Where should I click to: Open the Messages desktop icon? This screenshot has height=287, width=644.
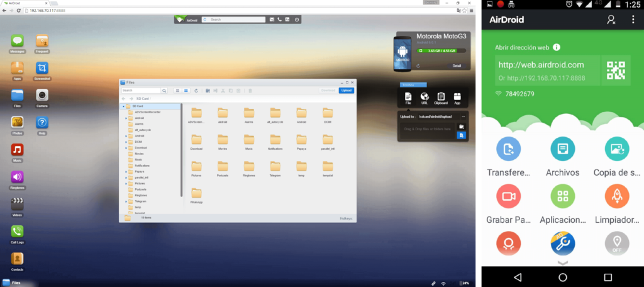[x=17, y=40]
